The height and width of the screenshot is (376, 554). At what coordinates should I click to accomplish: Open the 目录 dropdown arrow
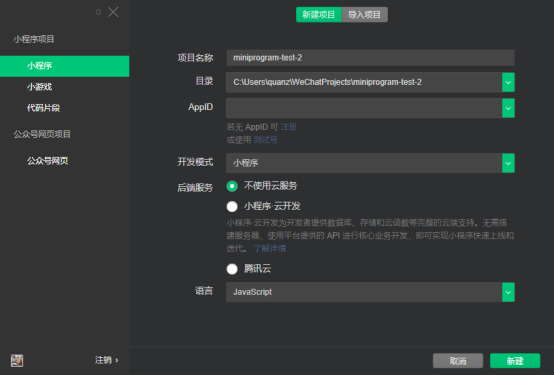coord(508,82)
